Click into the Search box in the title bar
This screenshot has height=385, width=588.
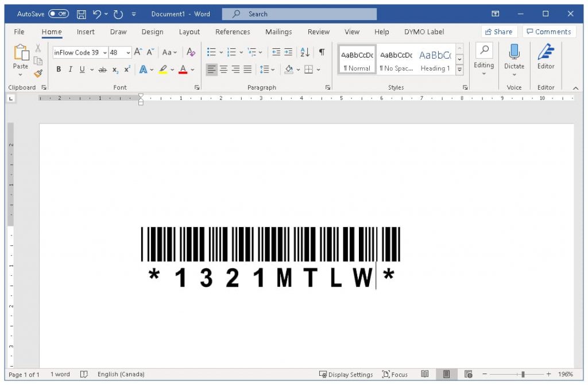(x=299, y=14)
